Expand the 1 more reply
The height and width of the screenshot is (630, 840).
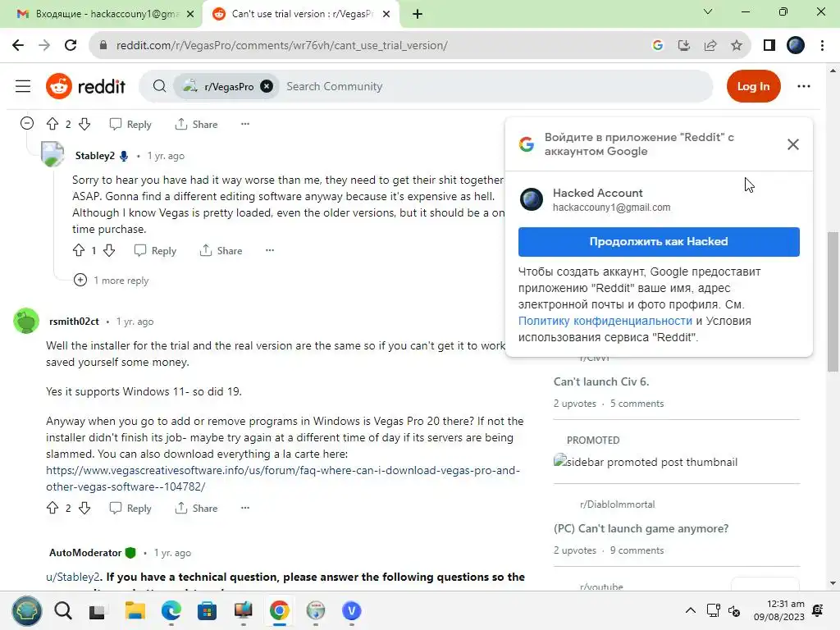click(x=111, y=281)
